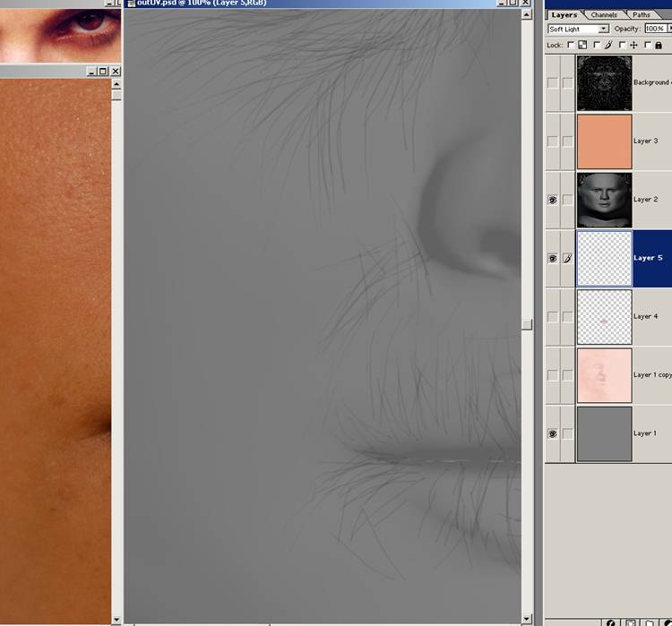
Task: Click the lock image pixels brush icon
Action: click(608, 45)
